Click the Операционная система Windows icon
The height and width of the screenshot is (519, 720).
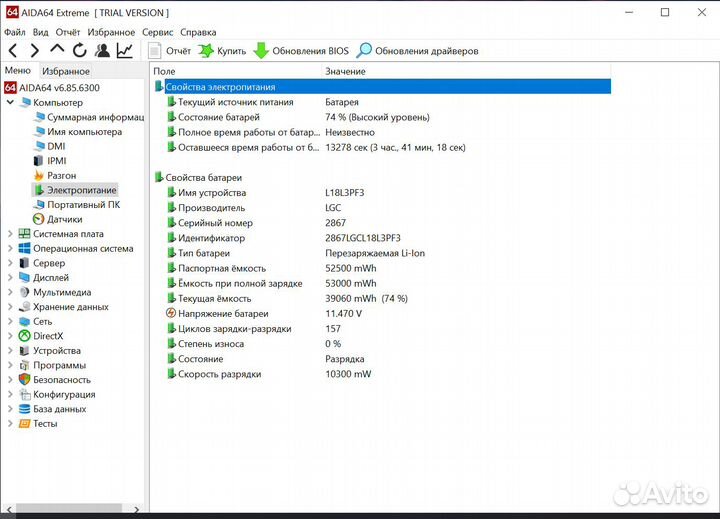coord(24,248)
